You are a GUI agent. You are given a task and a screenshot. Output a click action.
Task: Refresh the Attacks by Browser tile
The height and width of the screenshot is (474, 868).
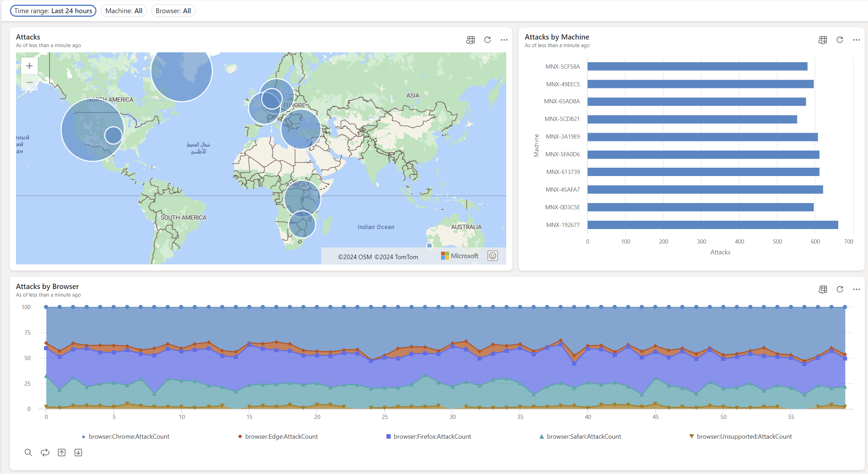click(x=839, y=289)
